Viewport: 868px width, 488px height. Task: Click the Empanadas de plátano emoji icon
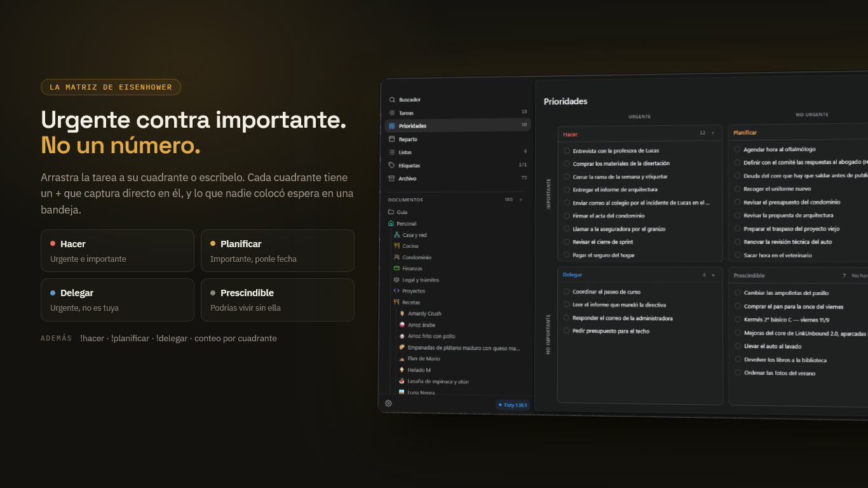click(x=402, y=348)
